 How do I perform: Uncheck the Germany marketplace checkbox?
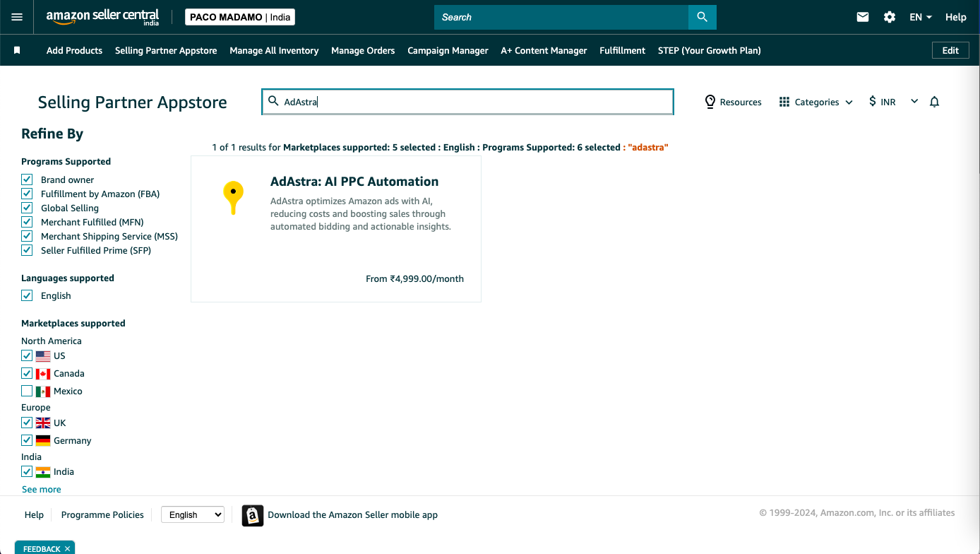27,440
